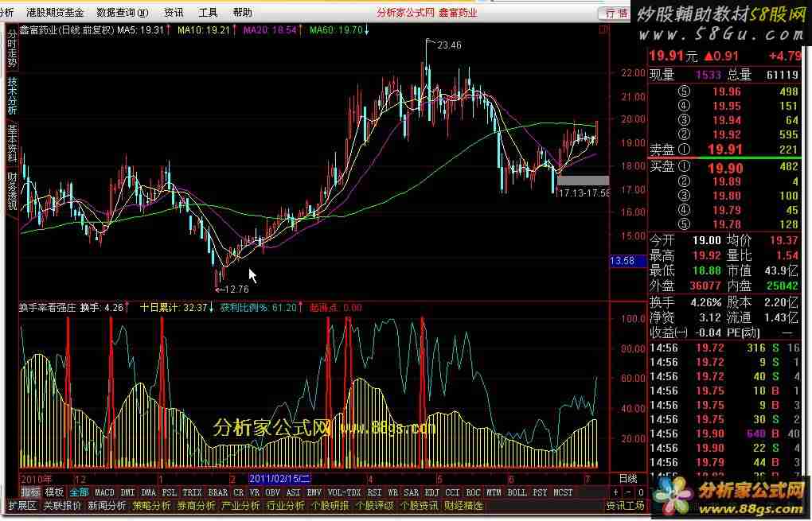
Task: Open the 策略分析 tab
Action: point(152,505)
